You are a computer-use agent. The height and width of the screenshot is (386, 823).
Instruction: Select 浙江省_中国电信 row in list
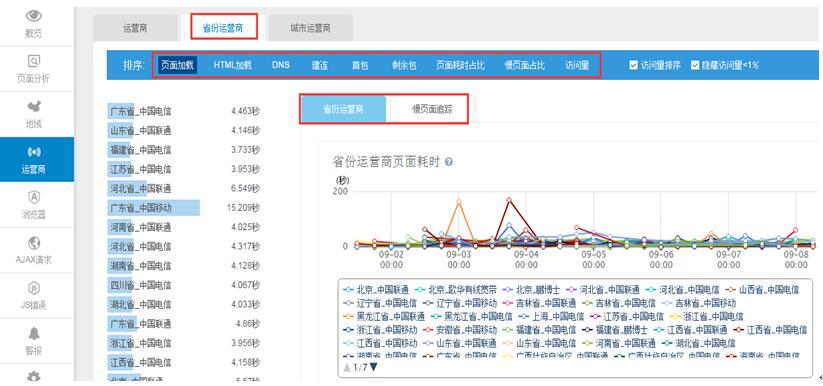tap(184, 343)
